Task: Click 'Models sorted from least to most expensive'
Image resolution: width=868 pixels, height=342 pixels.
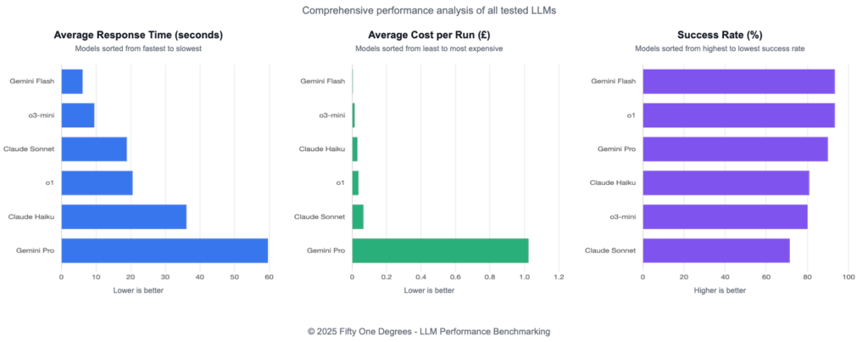Action: (x=429, y=48)
